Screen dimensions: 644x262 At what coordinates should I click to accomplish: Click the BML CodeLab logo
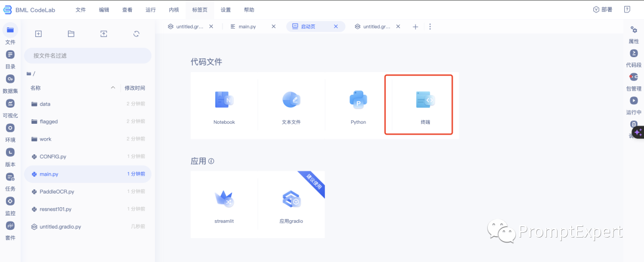pos(29,10)
